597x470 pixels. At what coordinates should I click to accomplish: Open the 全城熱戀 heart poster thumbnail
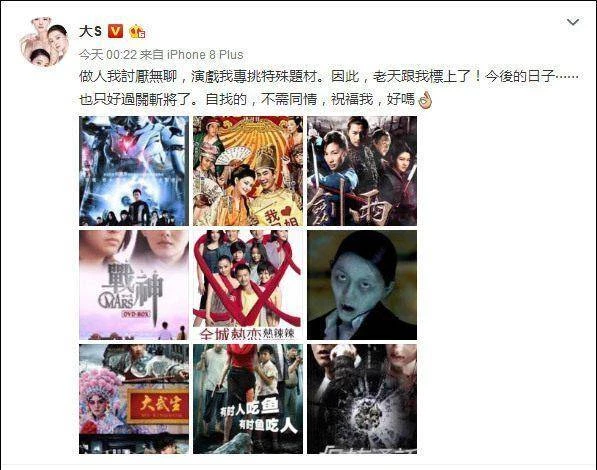coord(248,285)
